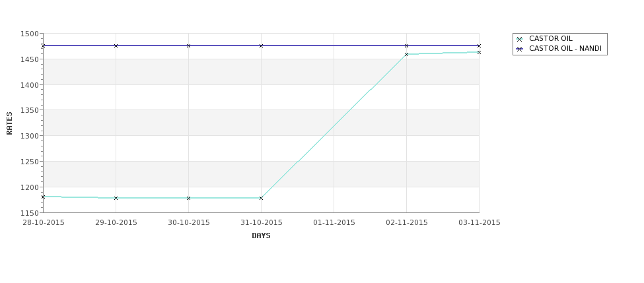Select the NANDI data point at 29-10-2015

tap(116, 46)
